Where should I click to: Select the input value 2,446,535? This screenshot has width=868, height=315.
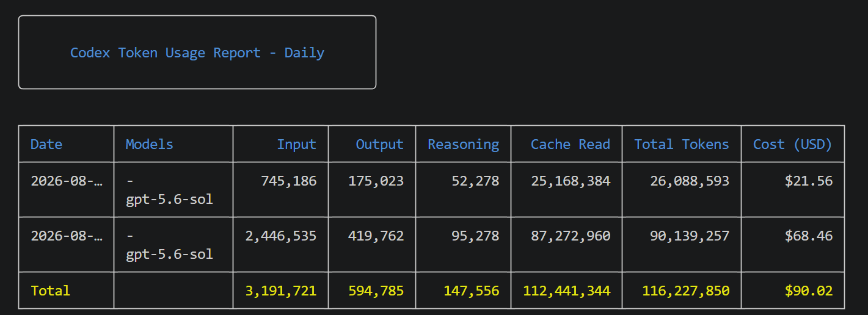click(x=280, y=236)
